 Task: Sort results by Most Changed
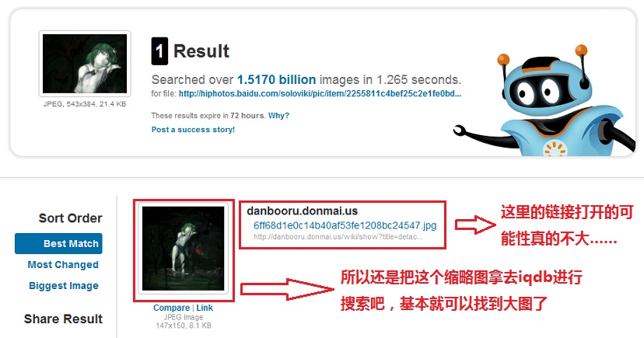click(x=63, y=265)
